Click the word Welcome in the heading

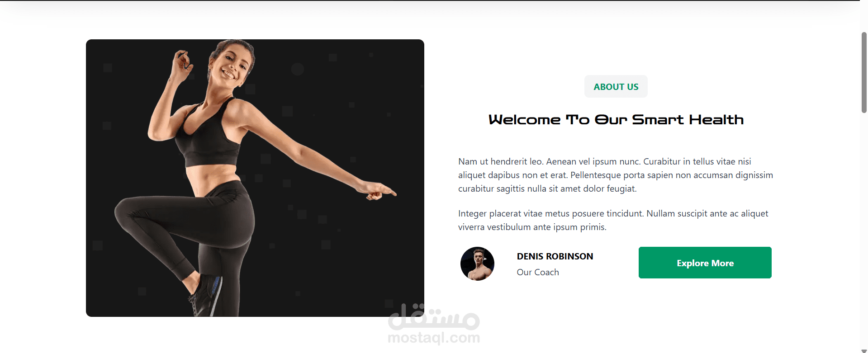(x=524, y=120)
